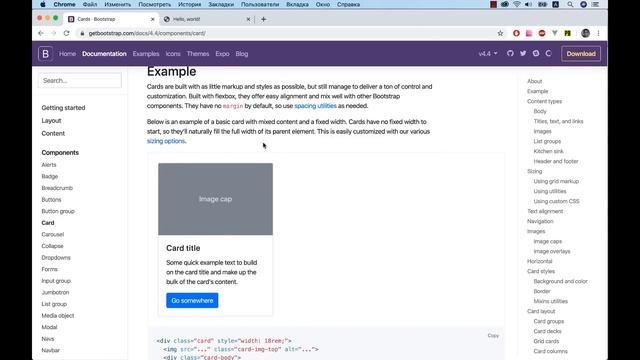Viewport: 640px width, 360px height.
Task: Click the Search... input field
Action: click(x=80, y=80)
